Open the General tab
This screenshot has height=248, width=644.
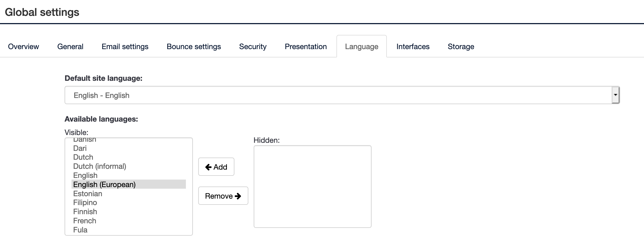pos(70,46)
